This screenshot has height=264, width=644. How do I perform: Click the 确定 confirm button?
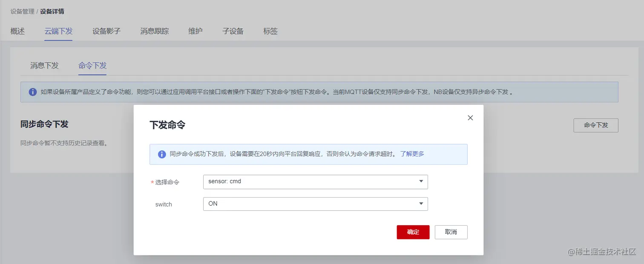pyautogui.click(x=413, y=232)
